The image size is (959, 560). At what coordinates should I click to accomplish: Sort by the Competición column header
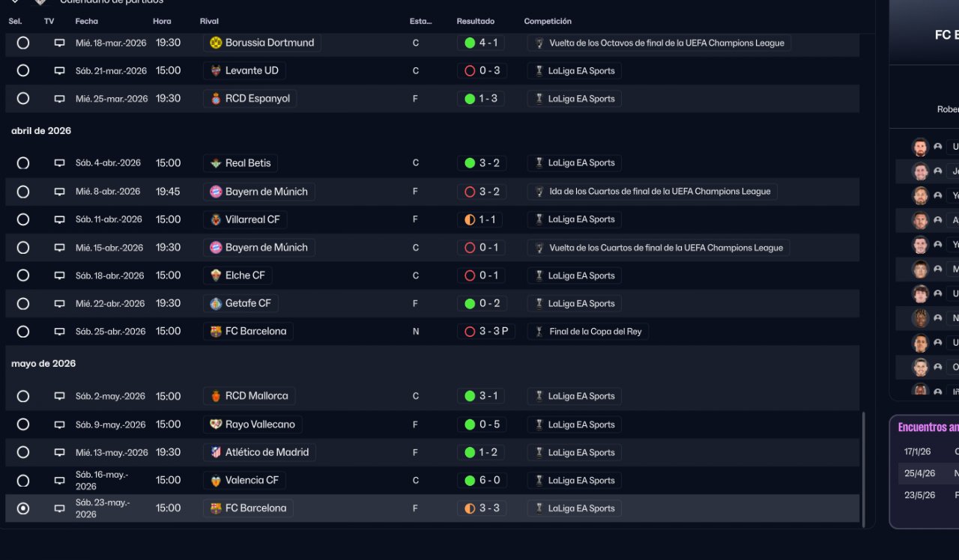(x=547, y=21)
